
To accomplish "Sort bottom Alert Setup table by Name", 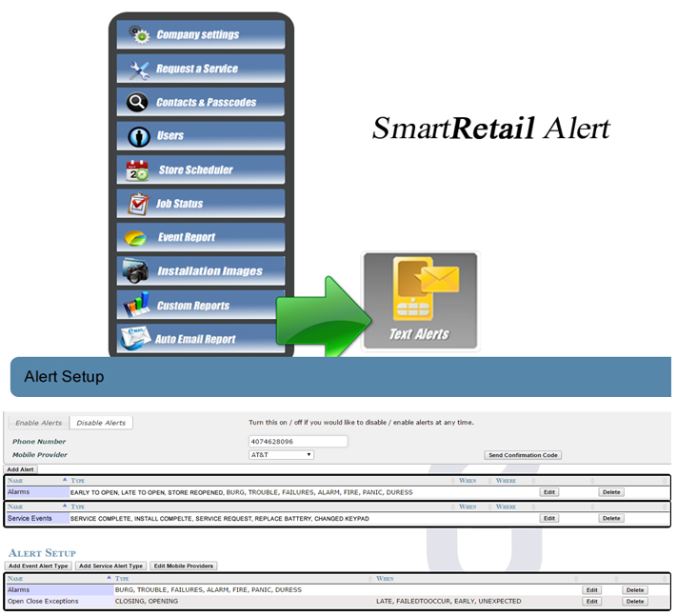I will pyautogui.click(x=60, y=579).
